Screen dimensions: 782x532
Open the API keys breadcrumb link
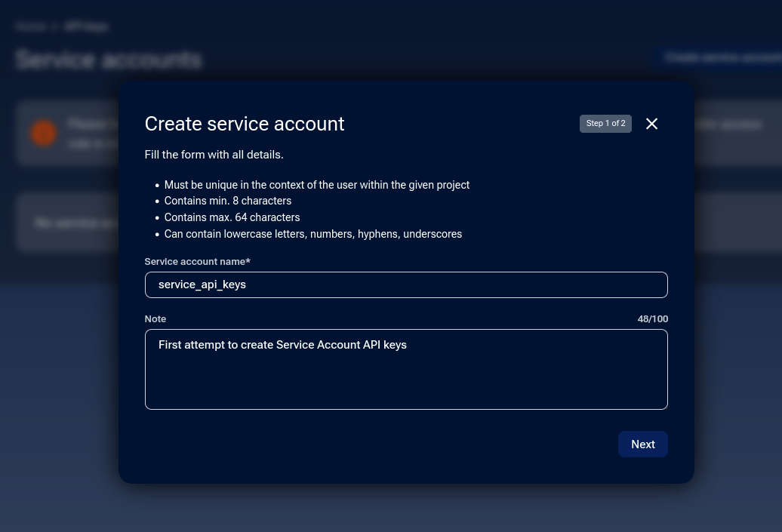coord(85,26)
